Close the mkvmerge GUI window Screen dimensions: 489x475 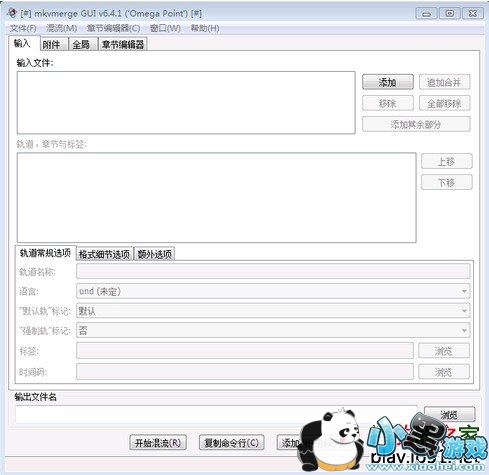(473, 14)
